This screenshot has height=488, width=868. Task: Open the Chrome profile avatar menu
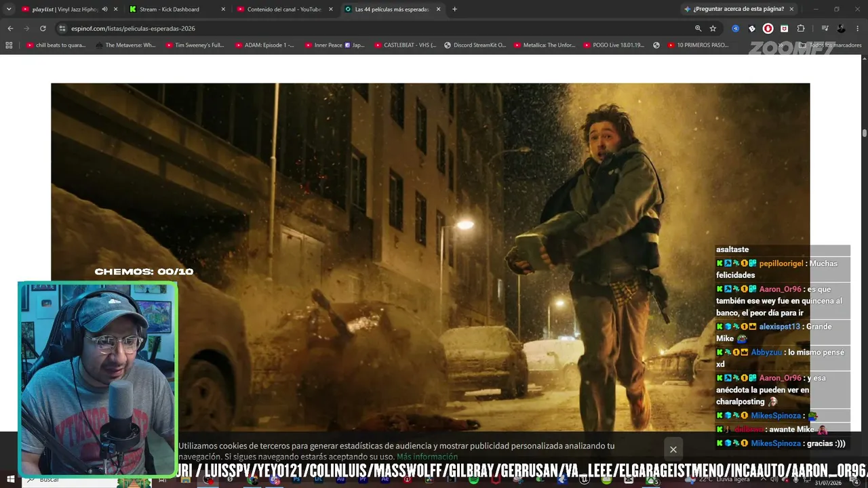tap(842, 28)
